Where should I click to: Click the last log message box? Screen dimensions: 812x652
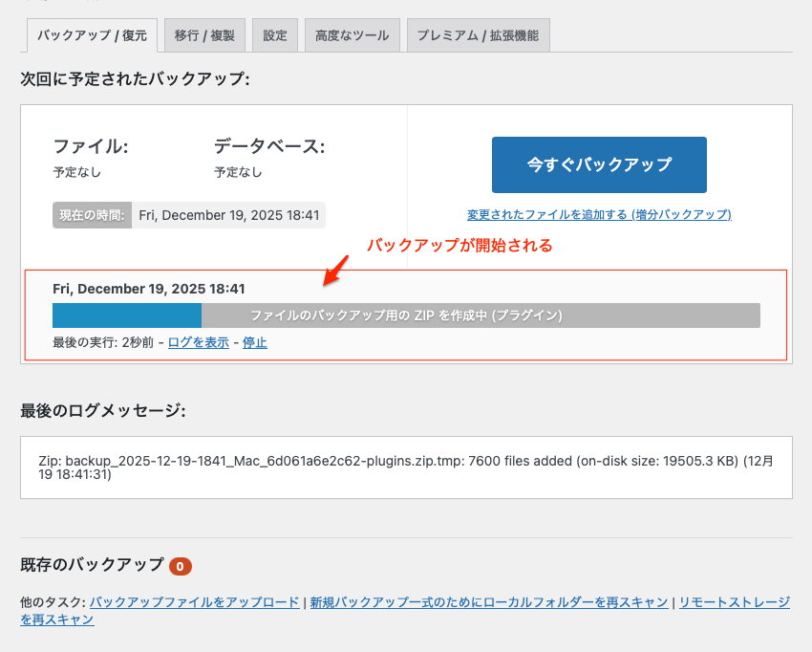click(x=406, y=467)
